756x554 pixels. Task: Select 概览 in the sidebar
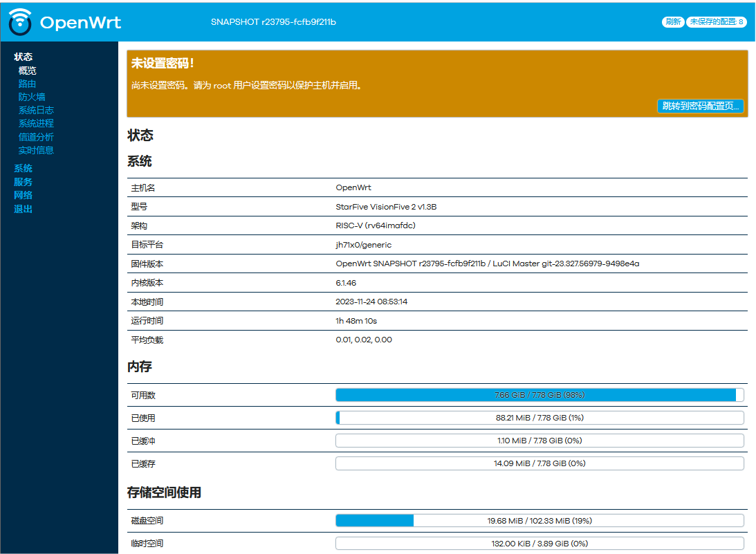pyautogui.click(x=28, y=71)
